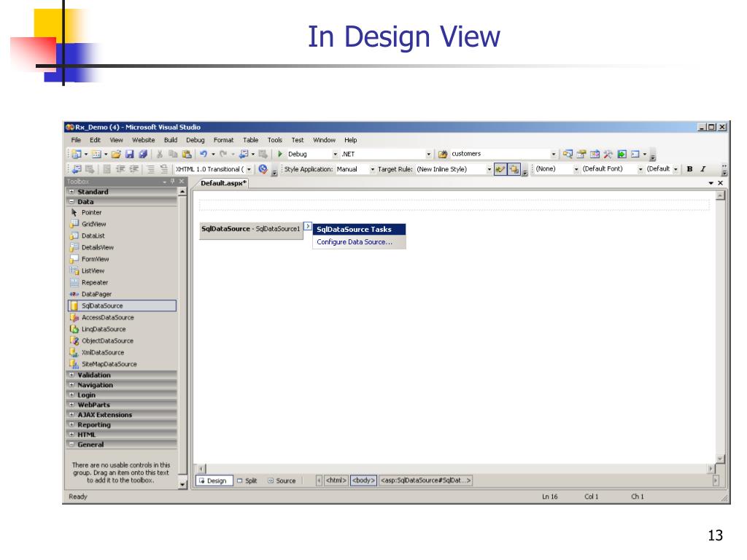Open the Object Browser toolbar icon

[x=595, y=154]
